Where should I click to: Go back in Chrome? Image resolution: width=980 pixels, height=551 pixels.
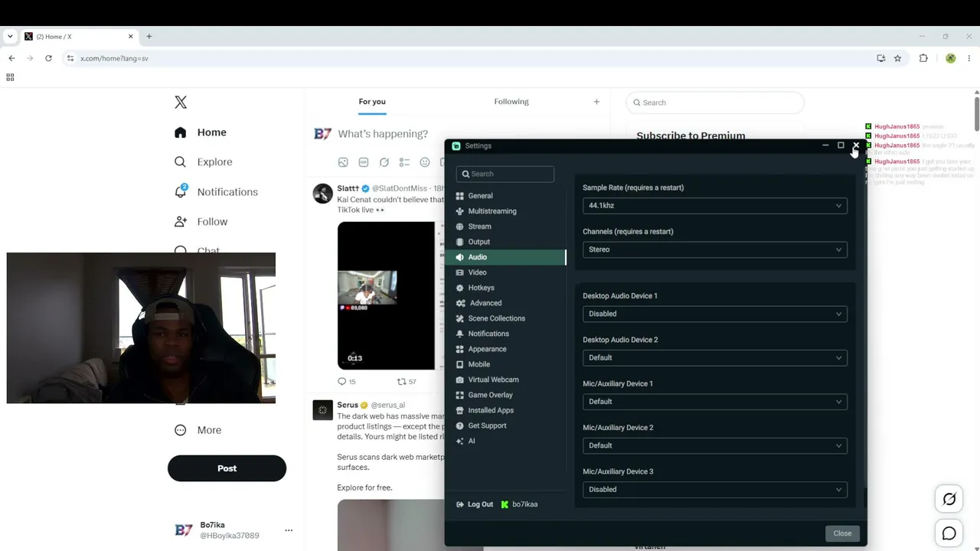coord(11,58)
